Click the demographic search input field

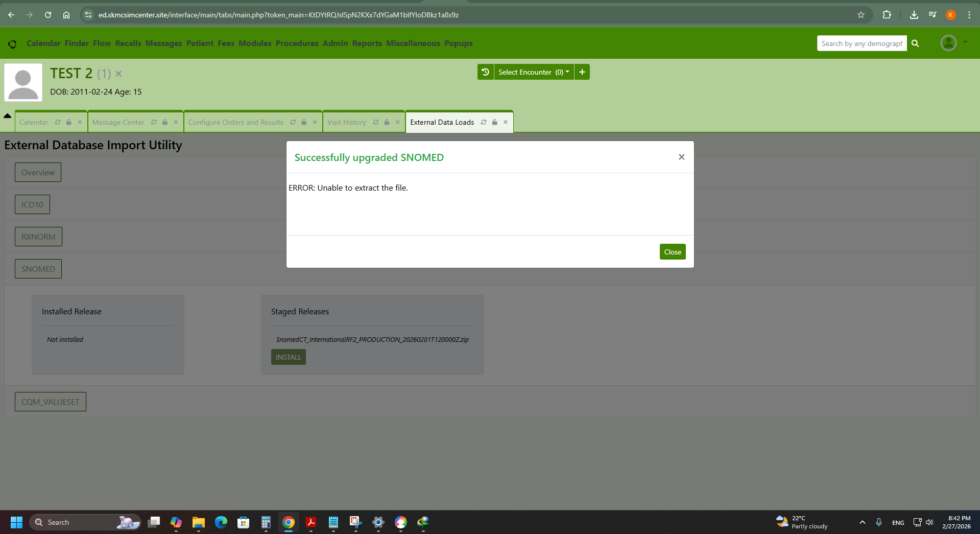tap(861, 43)
